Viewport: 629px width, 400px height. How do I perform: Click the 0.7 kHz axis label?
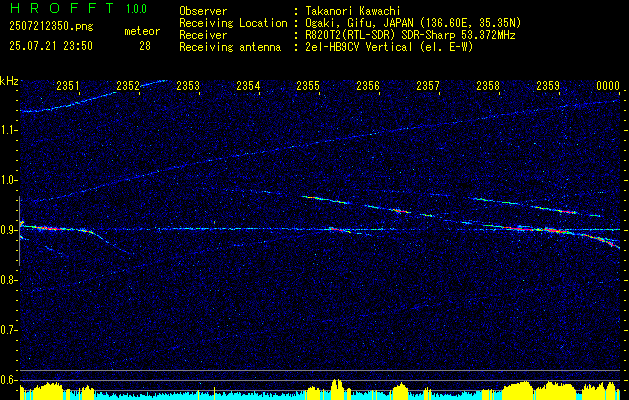(x=8, y=330)
